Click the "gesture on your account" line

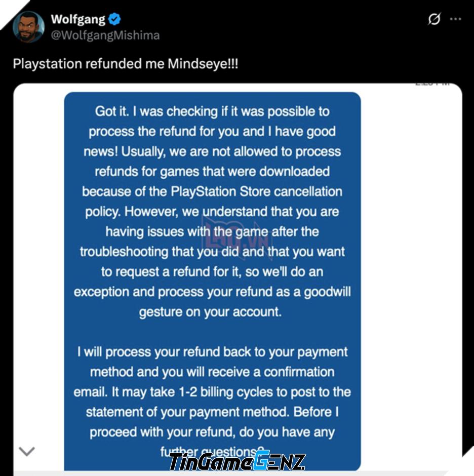(211, 312)
